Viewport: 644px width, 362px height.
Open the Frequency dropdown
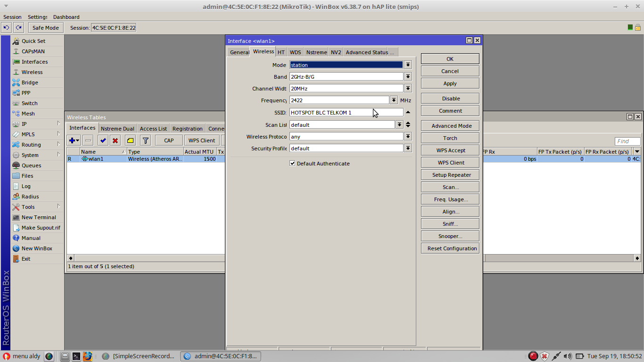[x=394, y=100]
